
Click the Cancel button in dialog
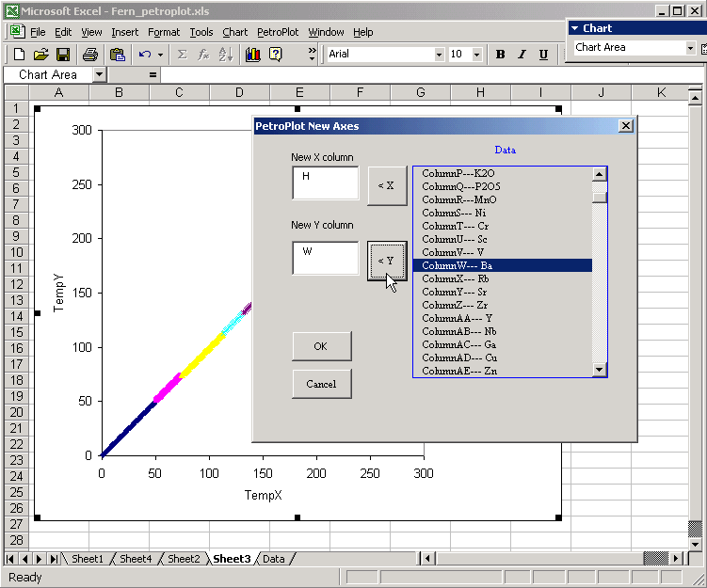click(x=321, y=384)
